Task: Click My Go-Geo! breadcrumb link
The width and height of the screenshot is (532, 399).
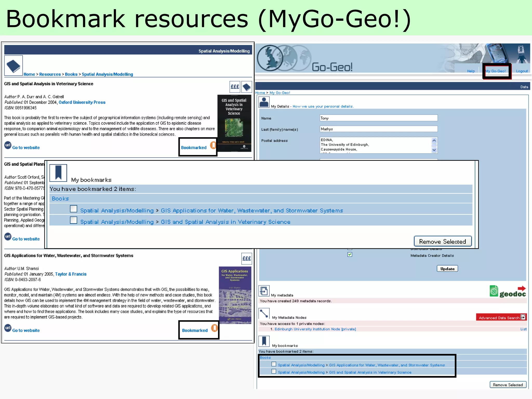Action: point(280,93)
